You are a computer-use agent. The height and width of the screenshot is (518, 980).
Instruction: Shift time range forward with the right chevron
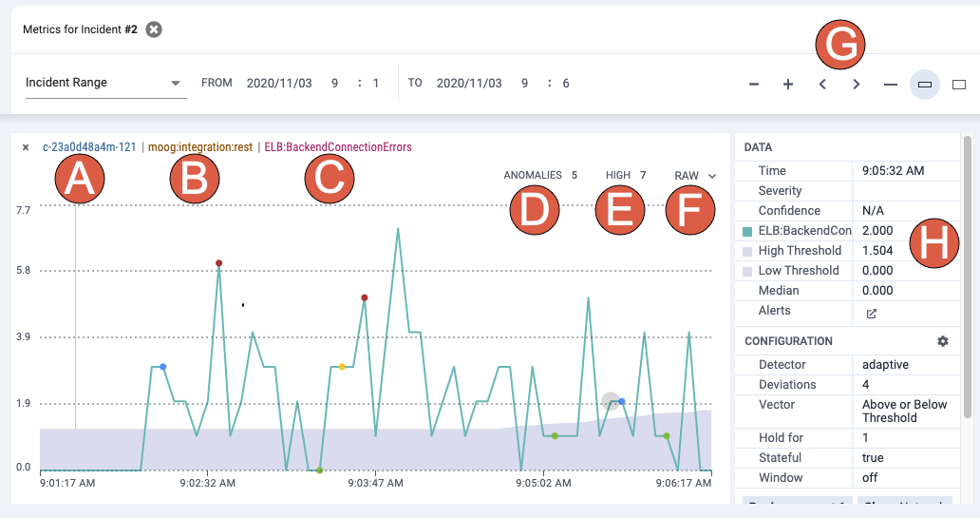[857, 85]
